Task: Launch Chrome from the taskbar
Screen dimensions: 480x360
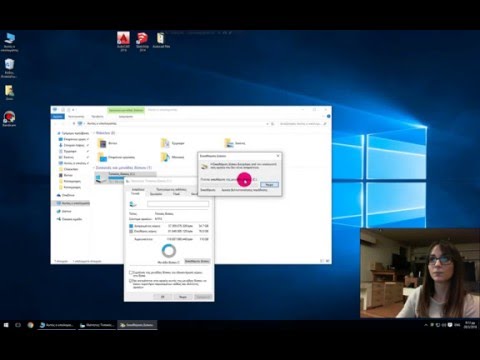Action: [x=30, y=325]
